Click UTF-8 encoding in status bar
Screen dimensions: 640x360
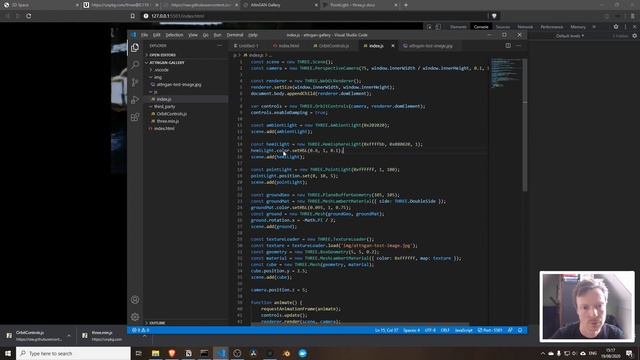click(x=430, y=330)
